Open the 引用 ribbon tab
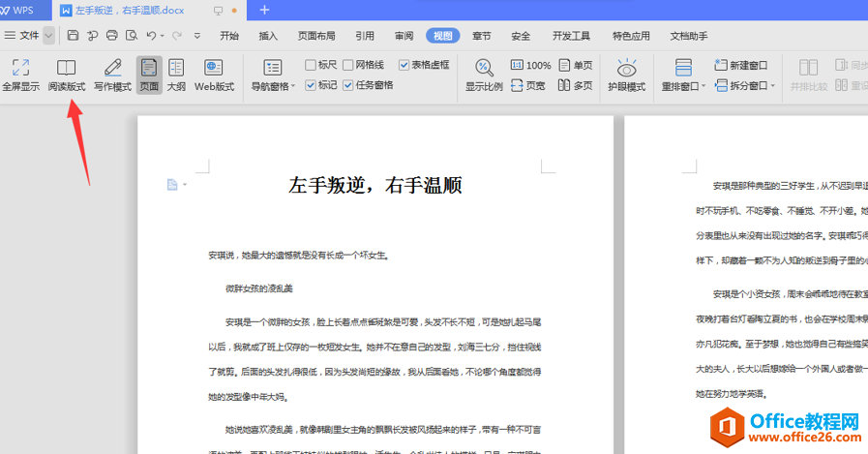Screen dimensions: 868x454 point(364,36)
